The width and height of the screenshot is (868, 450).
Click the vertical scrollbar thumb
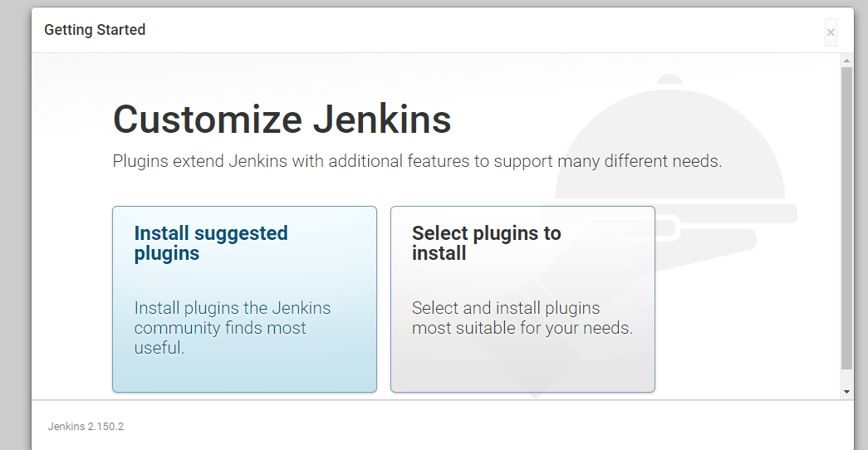tap(846, 218)
